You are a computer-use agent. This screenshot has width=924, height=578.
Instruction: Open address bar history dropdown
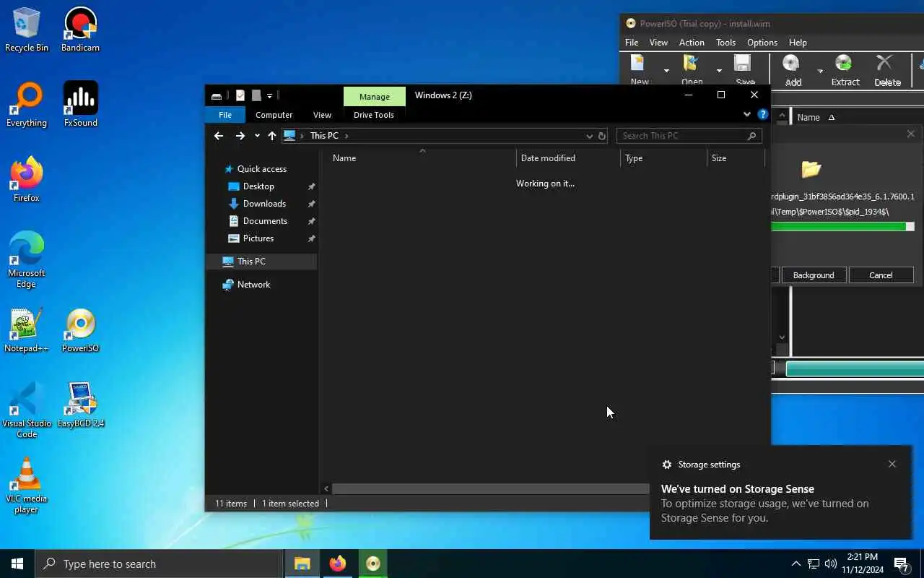[589, 136]
